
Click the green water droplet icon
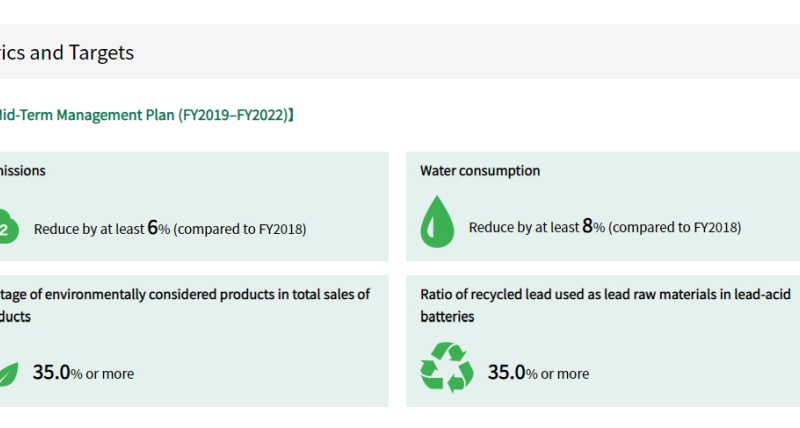(x=437, y=221)
